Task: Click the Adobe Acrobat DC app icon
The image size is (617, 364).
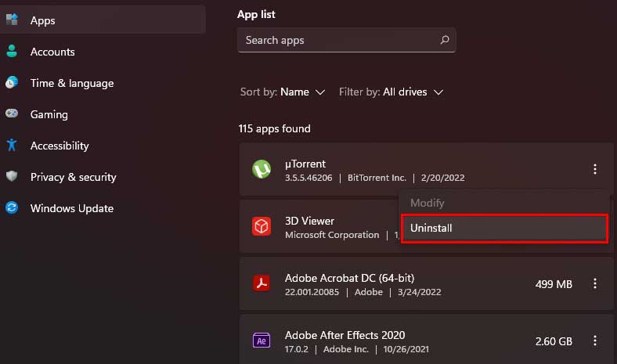Action: [262, 283]
